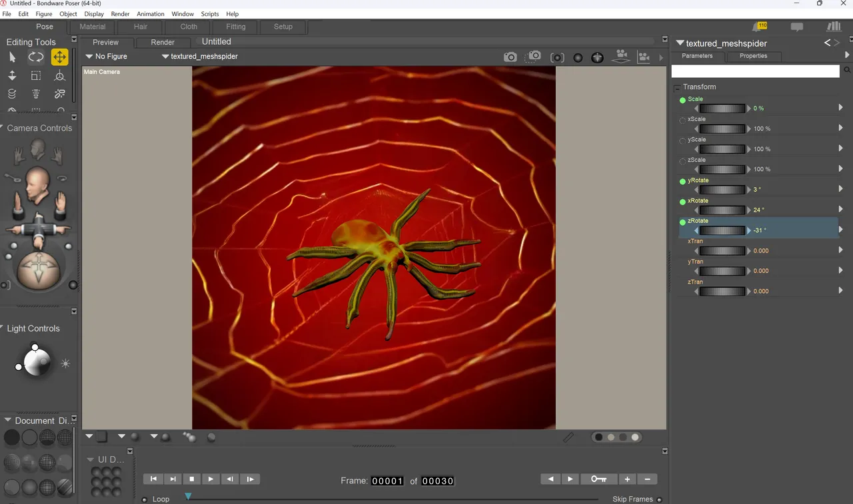Click the Play button in animation controls

pos(211,479)
